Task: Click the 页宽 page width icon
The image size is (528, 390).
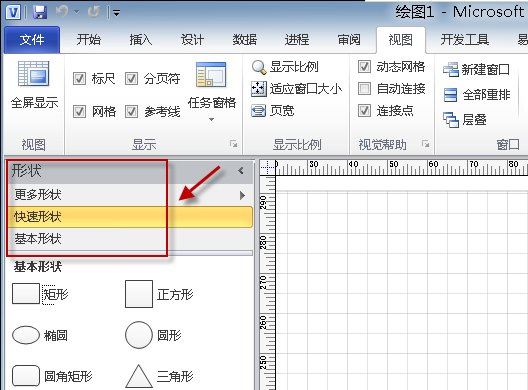Action: click(x=258, y=111)
